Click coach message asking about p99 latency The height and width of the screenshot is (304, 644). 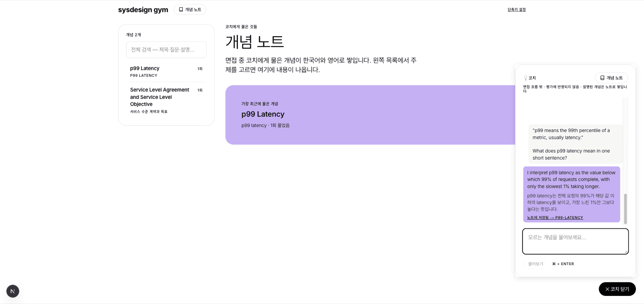pyautogui.click(x=575, y=144)
